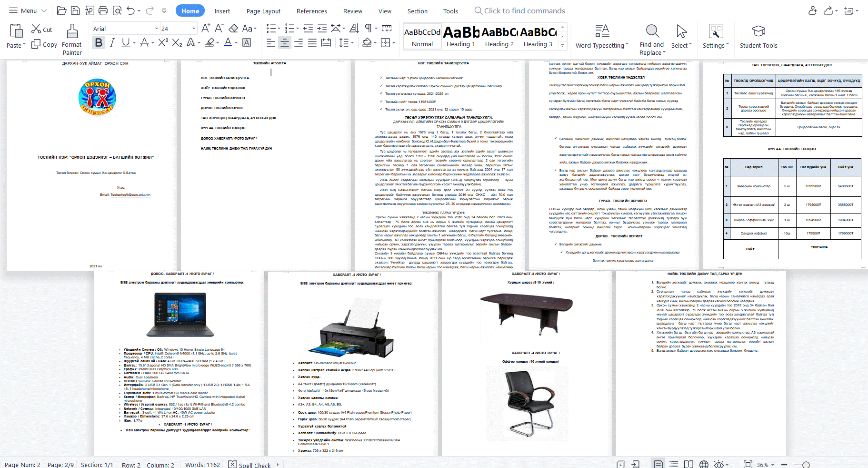Open Word Typesetting options

point(602,36)
